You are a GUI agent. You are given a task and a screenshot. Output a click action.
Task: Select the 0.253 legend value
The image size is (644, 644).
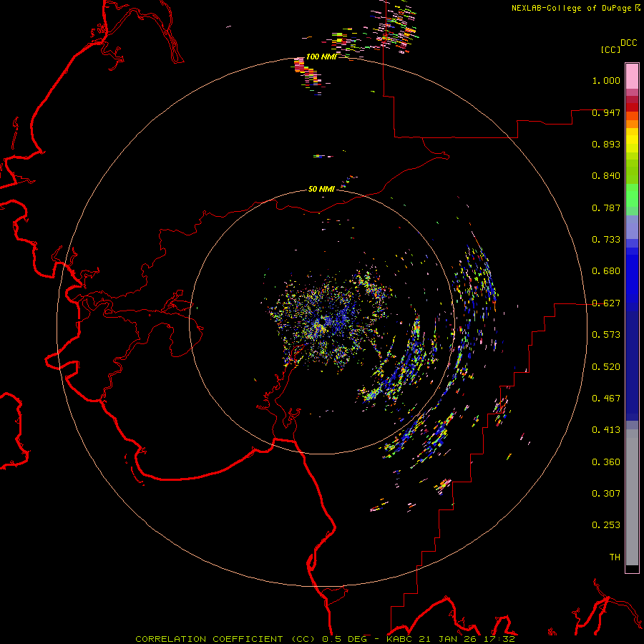(606, 525)
